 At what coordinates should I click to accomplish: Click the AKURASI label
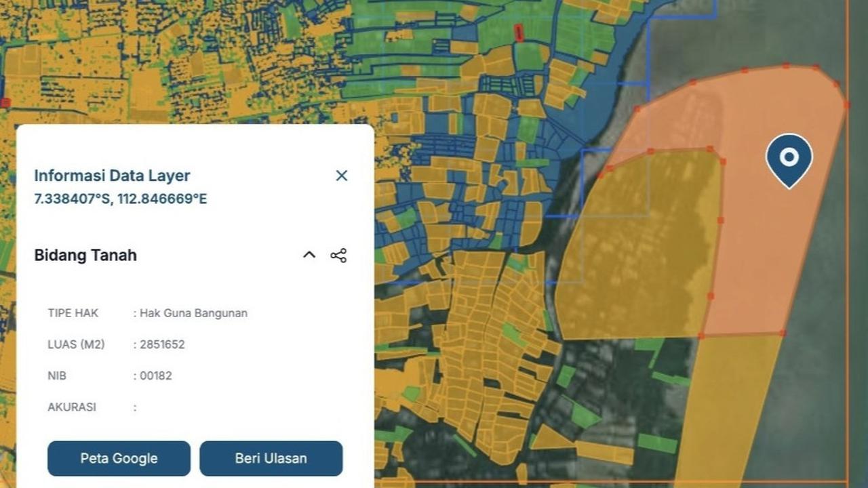tap(72, 407)
